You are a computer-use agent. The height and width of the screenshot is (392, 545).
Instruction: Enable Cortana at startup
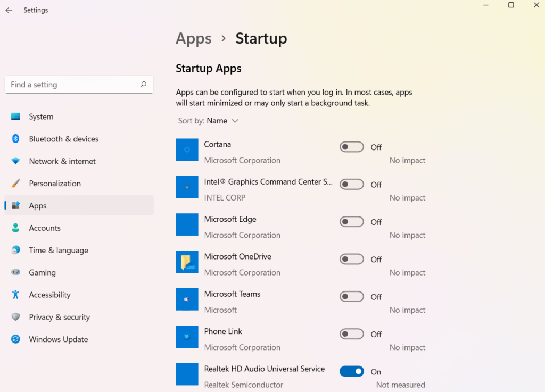[x=351, y=147]
